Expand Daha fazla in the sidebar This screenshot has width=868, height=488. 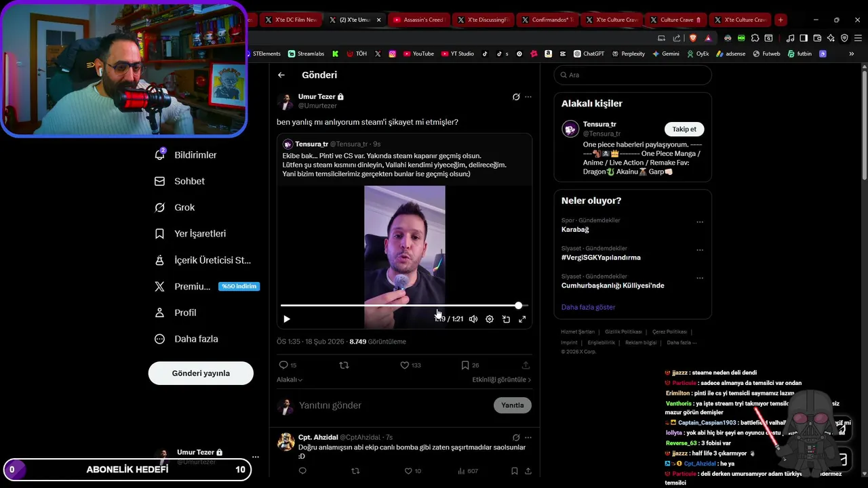pos(186,339)
